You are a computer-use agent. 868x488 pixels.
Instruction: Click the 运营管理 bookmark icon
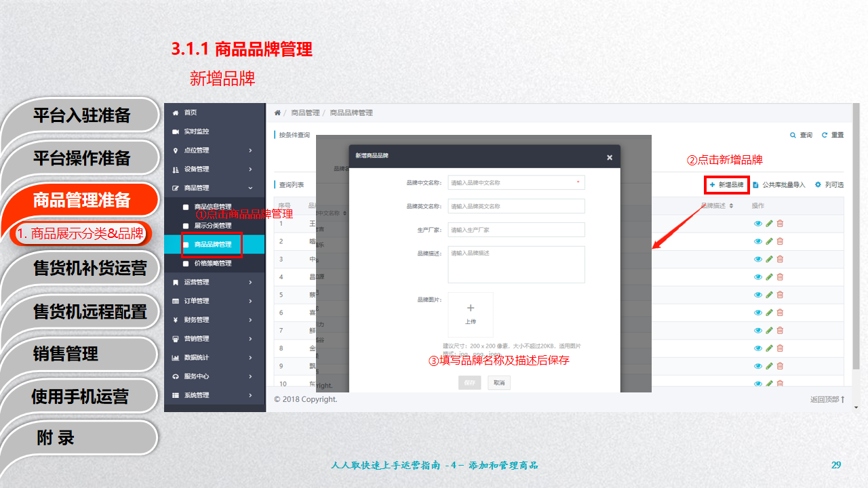pos(176,282)
